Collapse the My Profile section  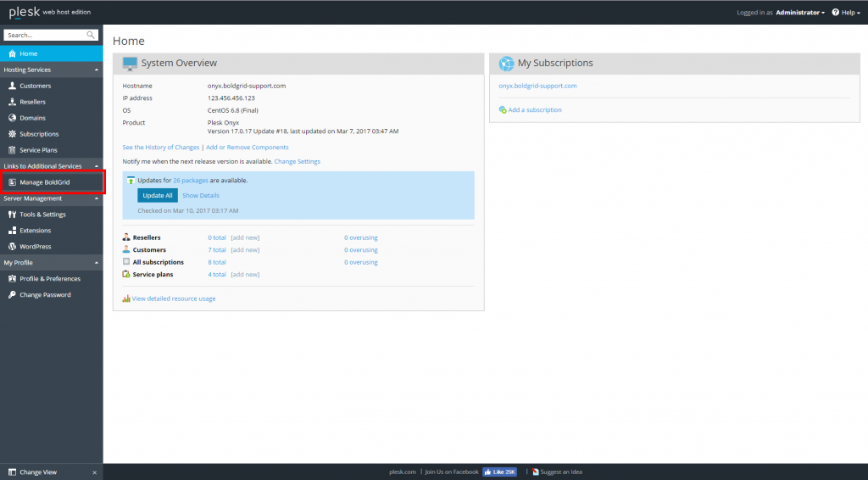click(x=95, y=263)
